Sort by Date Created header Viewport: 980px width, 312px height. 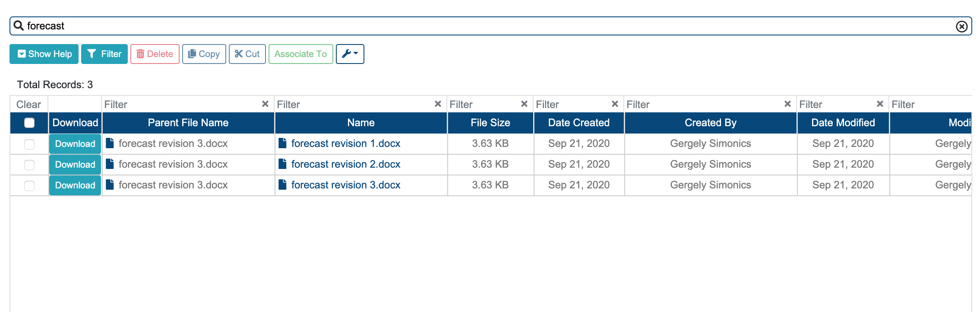pos(579,123)
